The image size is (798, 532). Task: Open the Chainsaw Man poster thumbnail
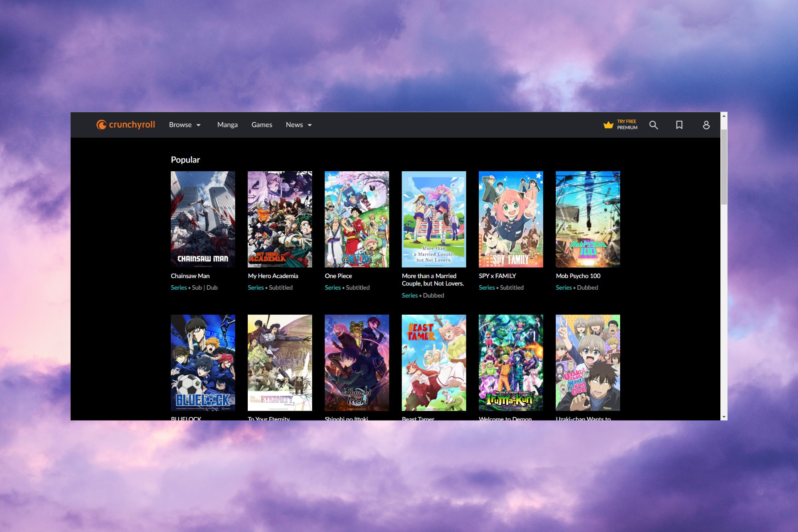click(203, 219)
